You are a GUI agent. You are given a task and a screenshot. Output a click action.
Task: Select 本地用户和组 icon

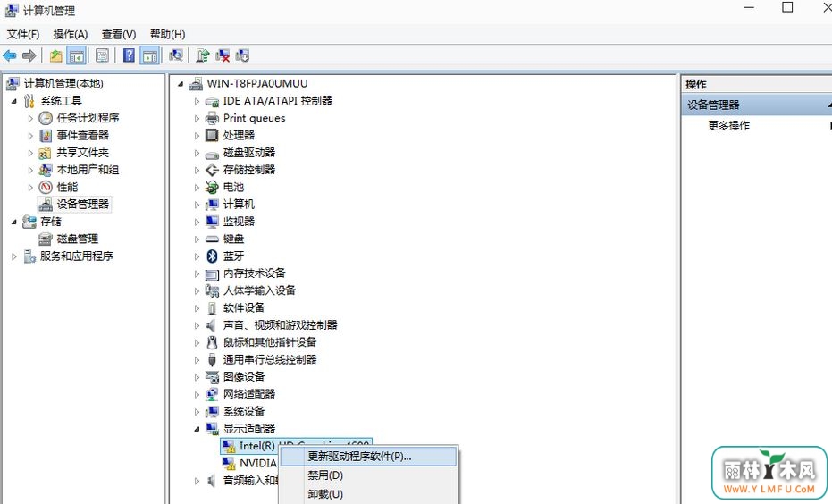[x=46, y=170]
